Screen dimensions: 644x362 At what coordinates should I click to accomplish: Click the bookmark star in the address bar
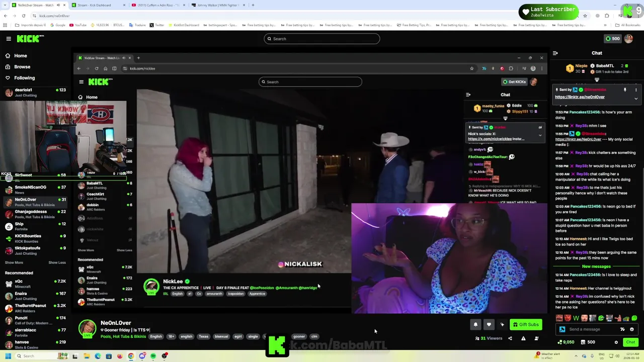585,16
